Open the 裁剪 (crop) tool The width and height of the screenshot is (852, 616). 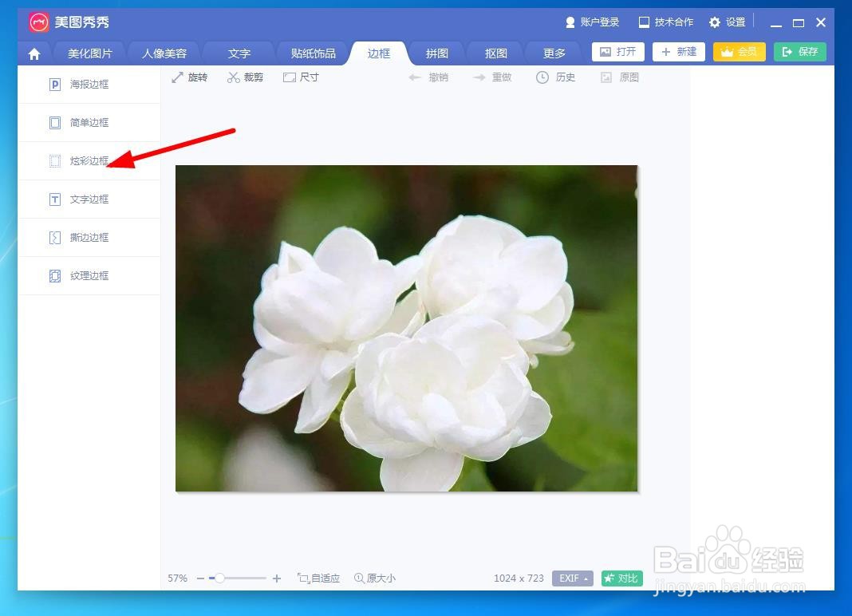[245, 77]
